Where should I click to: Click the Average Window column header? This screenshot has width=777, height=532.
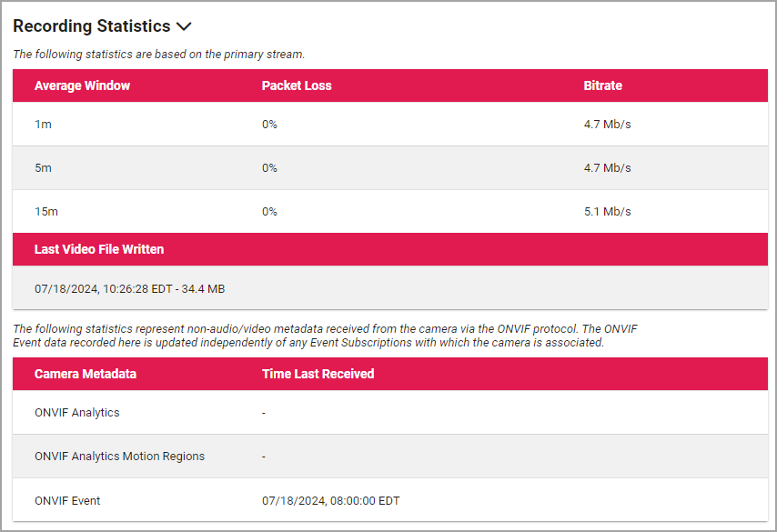click(82, 85)
